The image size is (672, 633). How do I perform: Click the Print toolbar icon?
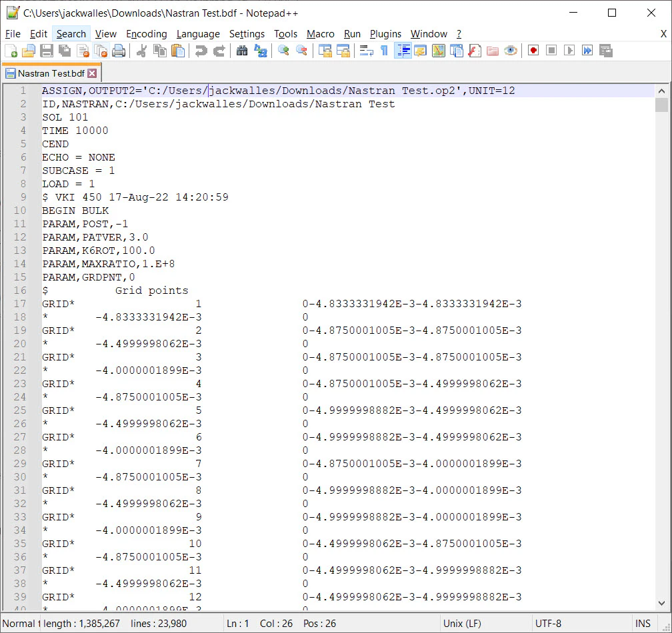(x=119, y=51)
